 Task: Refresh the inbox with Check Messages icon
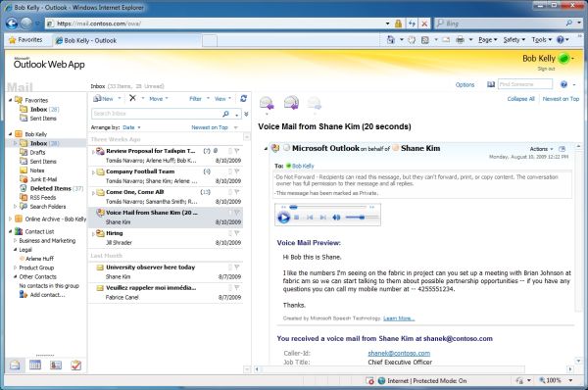(243, 98)
